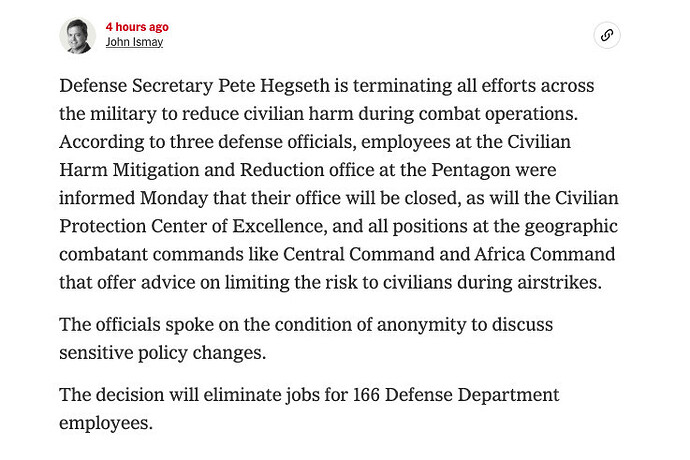
Task: Click the number "166" in the last paragraph
Action: (x=367, y=395)
